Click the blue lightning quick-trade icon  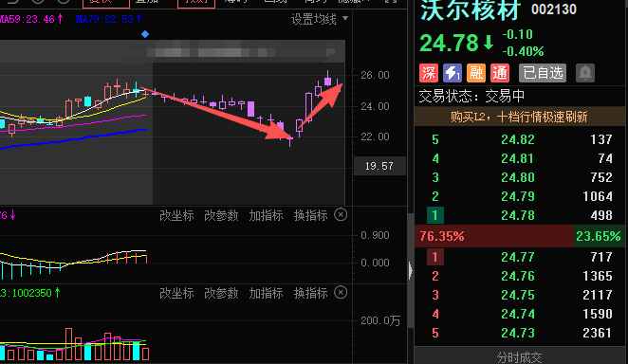click(453, 73)
